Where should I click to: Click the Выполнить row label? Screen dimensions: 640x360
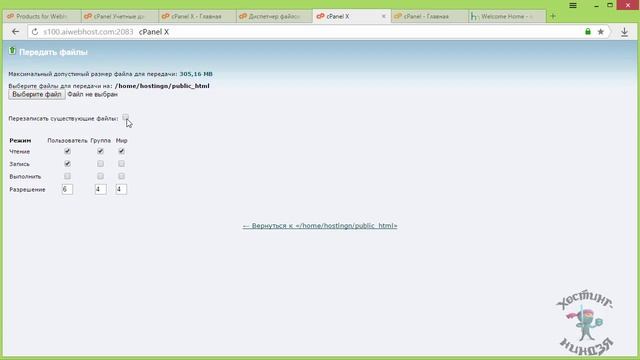(x=25, y=177)
